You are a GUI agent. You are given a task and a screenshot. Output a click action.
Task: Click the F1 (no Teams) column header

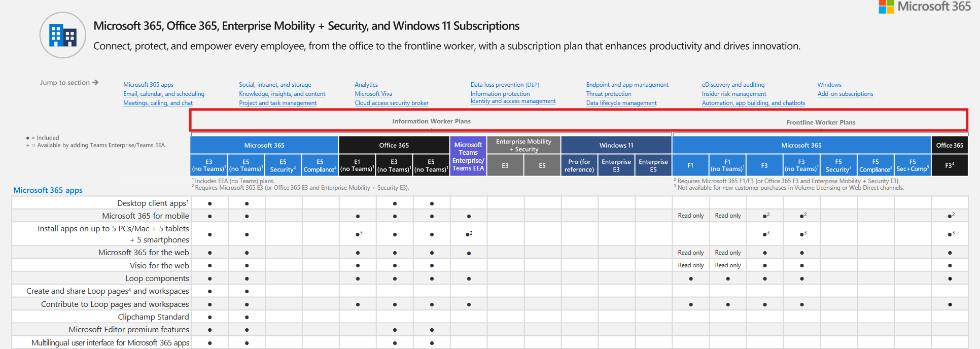[x=727, y=165]
